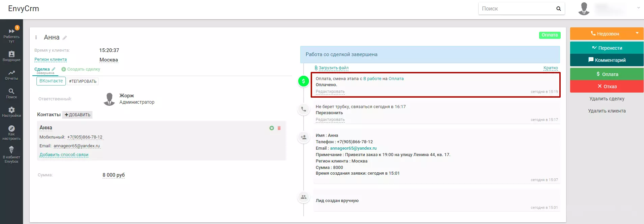Expand the Недозвон dropdown arrow
The width and height of the screenshot is (644, 224).
pyautogui.click(x=637, y=33)
